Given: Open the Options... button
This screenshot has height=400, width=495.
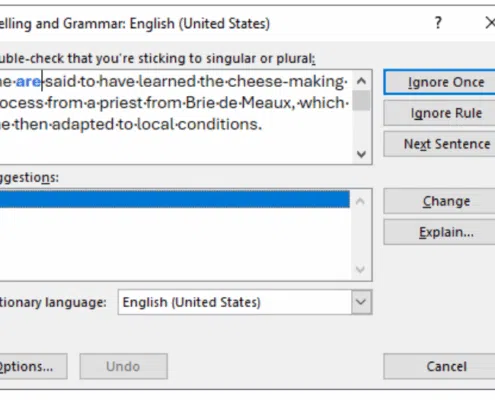Looking at the screenshot, I should 33,367.
